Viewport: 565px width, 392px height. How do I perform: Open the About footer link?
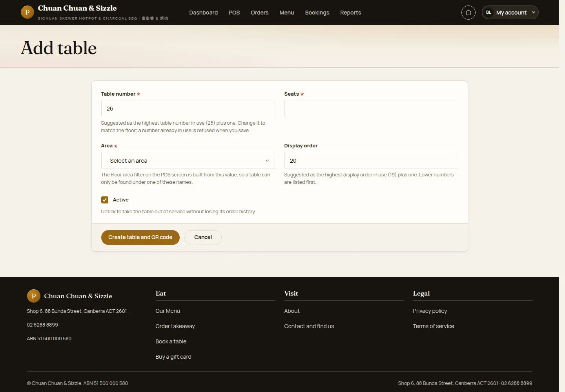[292, 311]
